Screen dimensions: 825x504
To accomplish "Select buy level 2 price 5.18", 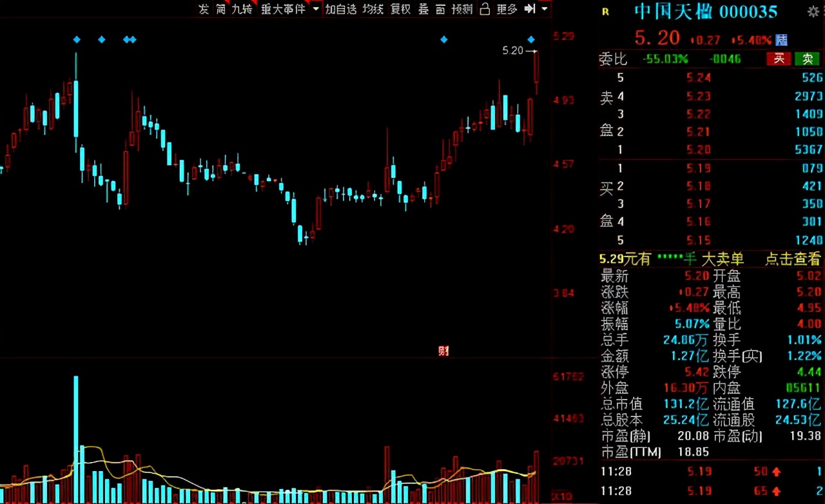I will (x=699, y=186).
